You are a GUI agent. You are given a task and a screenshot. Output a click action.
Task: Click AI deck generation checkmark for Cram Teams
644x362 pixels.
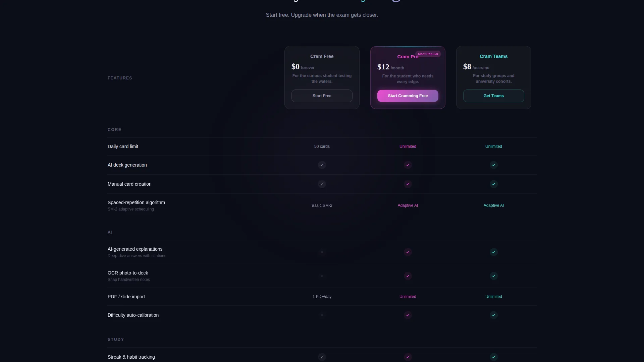coord(493,165)
